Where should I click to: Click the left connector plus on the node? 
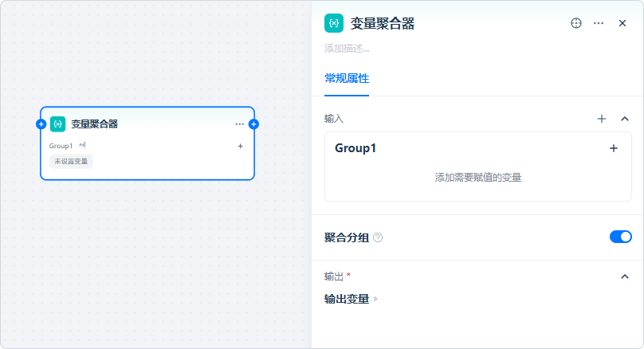[x=41, y=124]
